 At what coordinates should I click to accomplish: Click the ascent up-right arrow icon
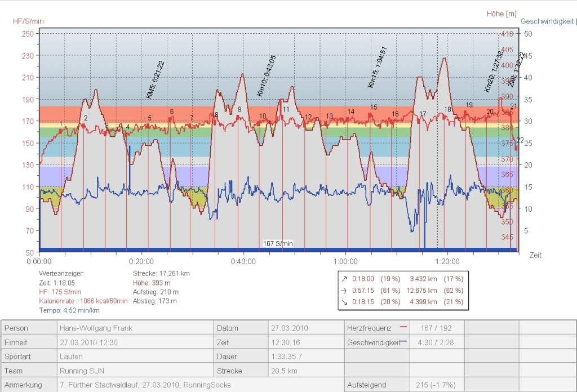tap(342, 279)
